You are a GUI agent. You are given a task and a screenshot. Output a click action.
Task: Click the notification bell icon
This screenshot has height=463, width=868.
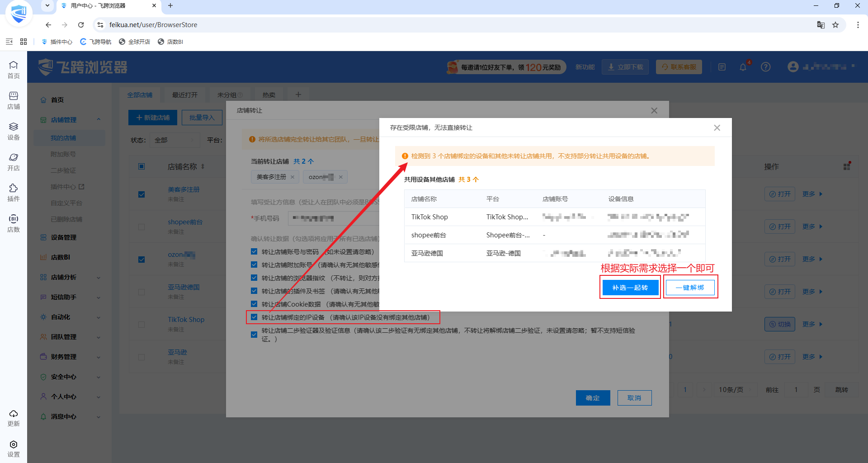point(743,67)
